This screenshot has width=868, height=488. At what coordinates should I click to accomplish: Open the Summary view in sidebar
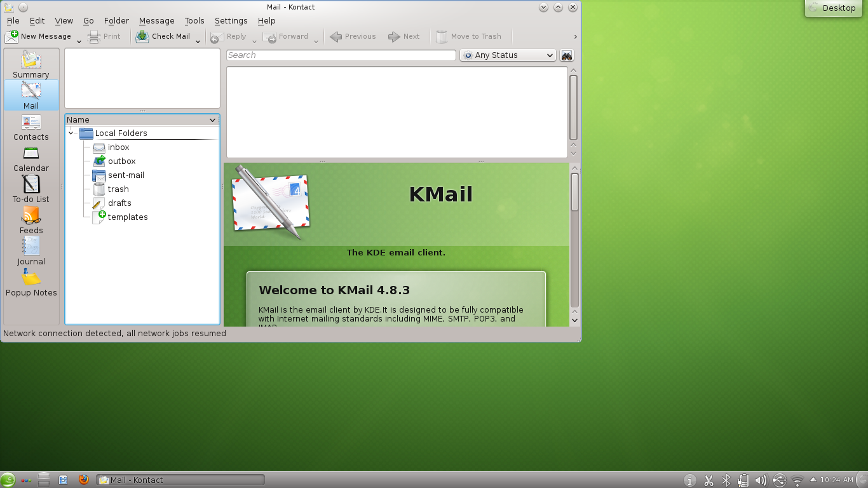point(31,64)
